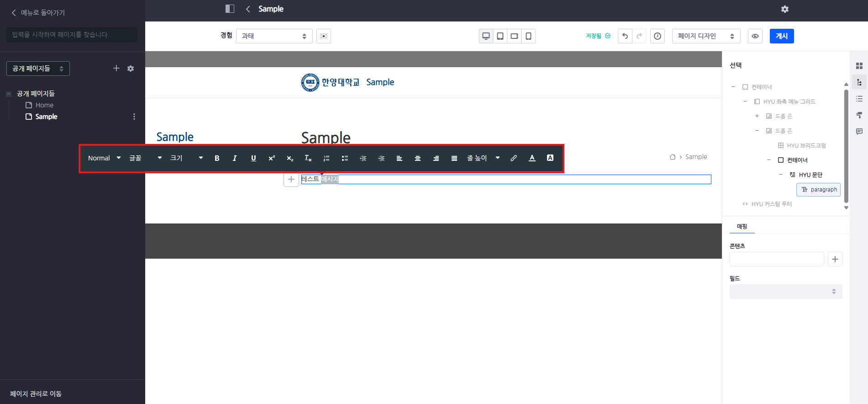Center align the paragraph text
The height and width of the screenshot is (404, 868).
tap(417, 158)
